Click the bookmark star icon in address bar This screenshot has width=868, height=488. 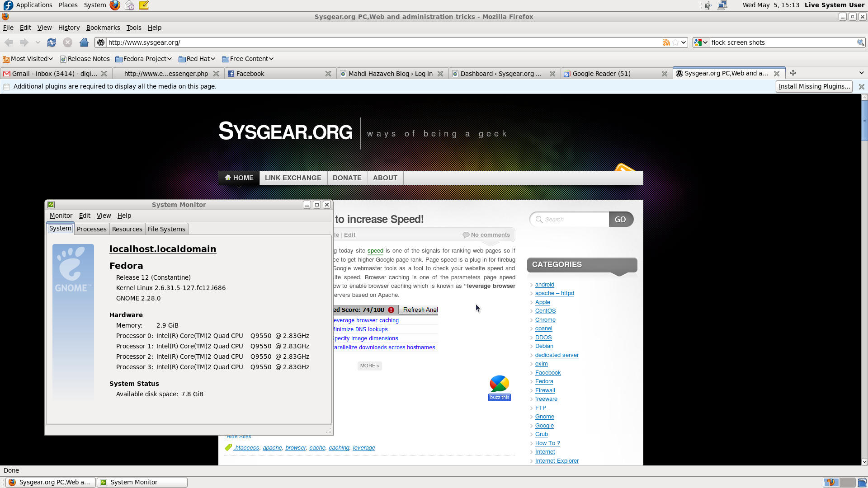pos(675,42)
